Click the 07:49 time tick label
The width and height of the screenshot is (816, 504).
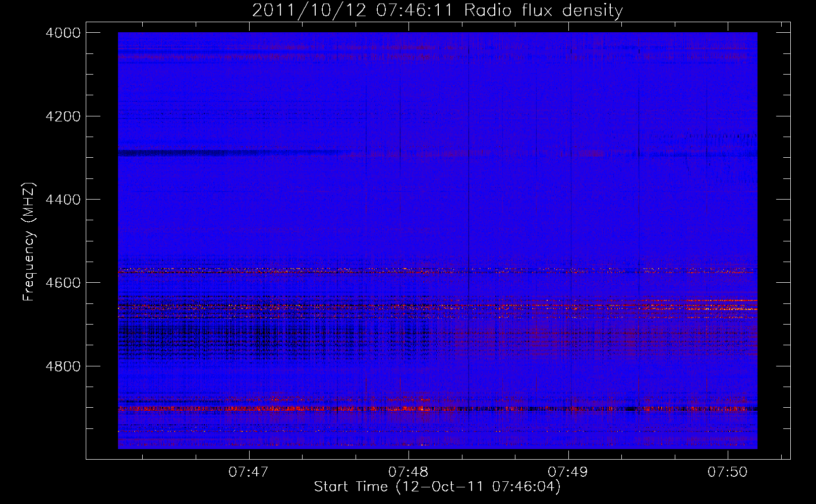click(568, 472)
